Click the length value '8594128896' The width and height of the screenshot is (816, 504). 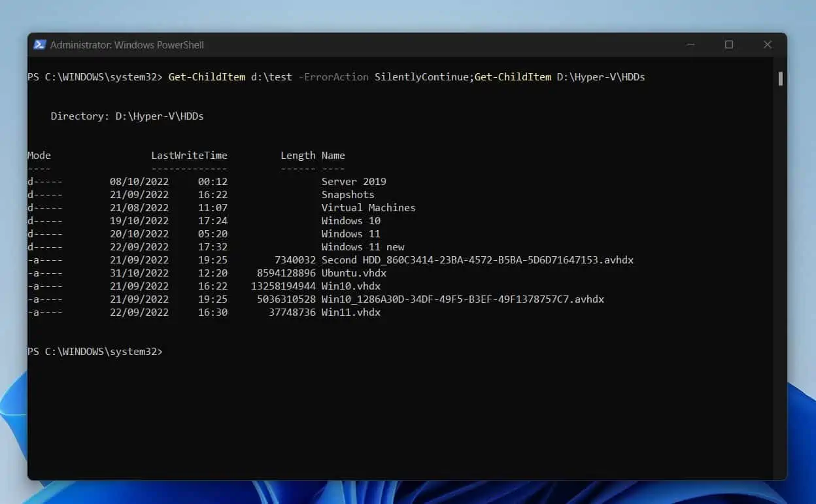click(286, 273)
